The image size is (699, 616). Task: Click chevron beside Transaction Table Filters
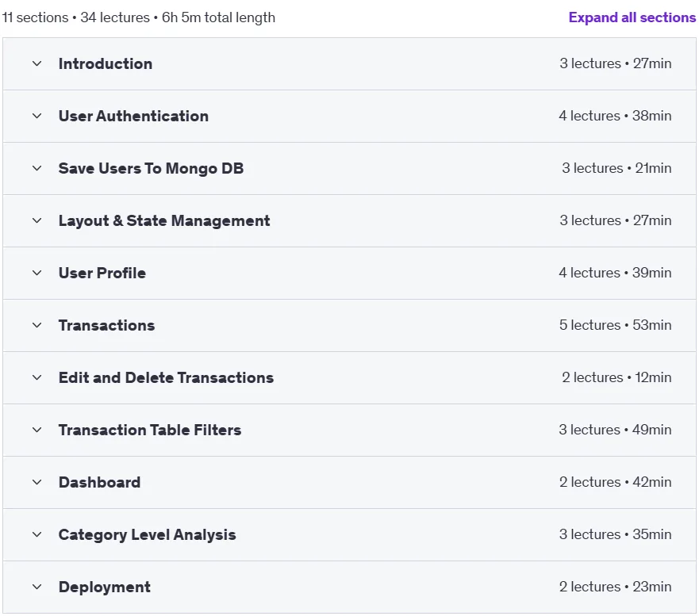[x=37, y=430]
